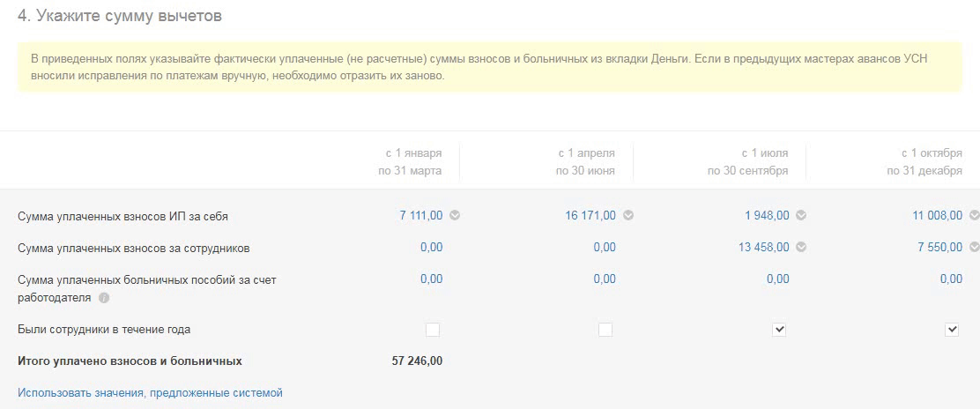Edit the 7 111,00 ИП contributions amount

pos(420,215)
